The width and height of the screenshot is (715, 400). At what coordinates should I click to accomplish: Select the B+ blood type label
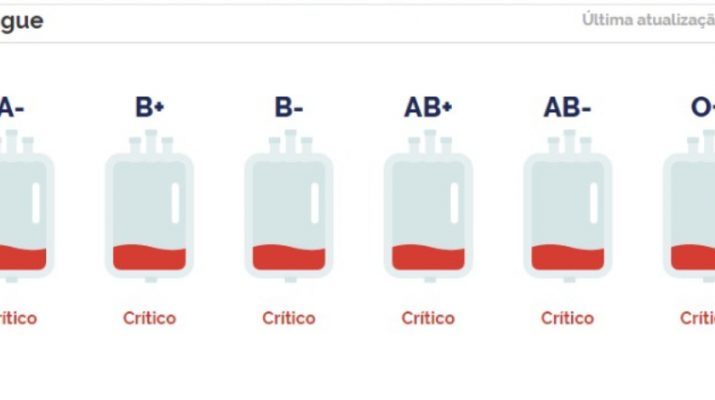(x=149, y=107)
